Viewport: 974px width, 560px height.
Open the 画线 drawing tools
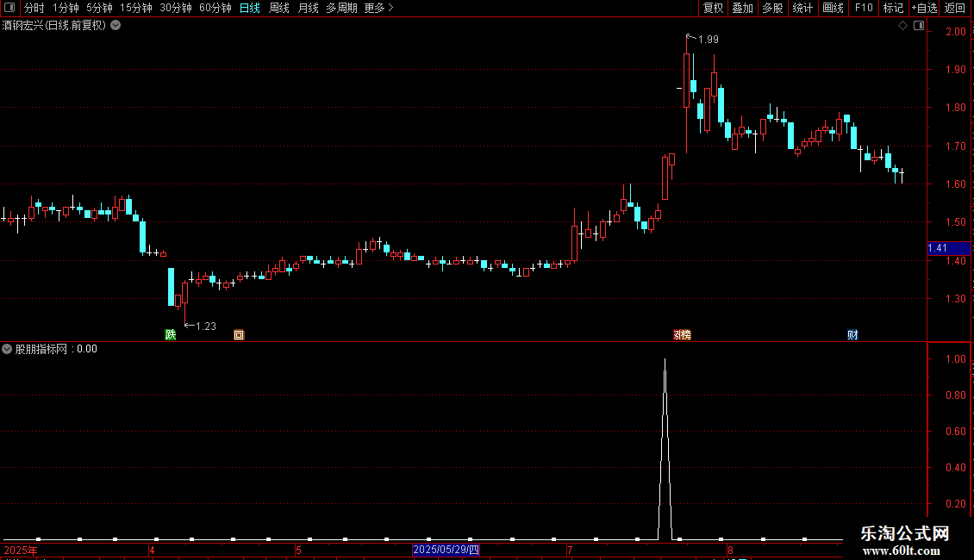[x=833, y=8]
